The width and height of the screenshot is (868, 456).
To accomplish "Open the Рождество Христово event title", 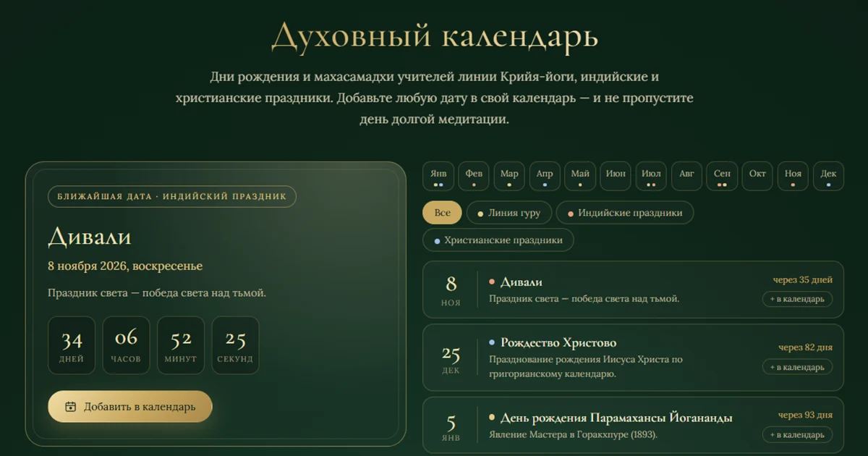I will point(558,342).
